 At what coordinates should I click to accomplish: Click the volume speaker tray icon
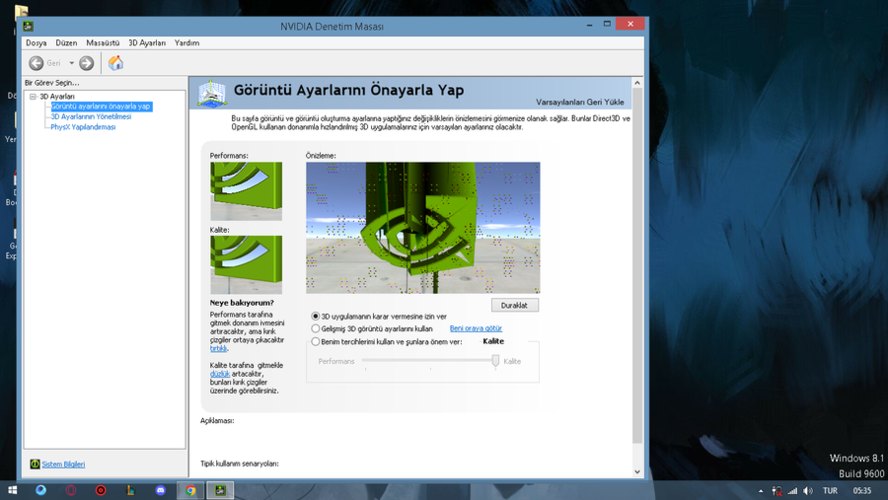808,491
